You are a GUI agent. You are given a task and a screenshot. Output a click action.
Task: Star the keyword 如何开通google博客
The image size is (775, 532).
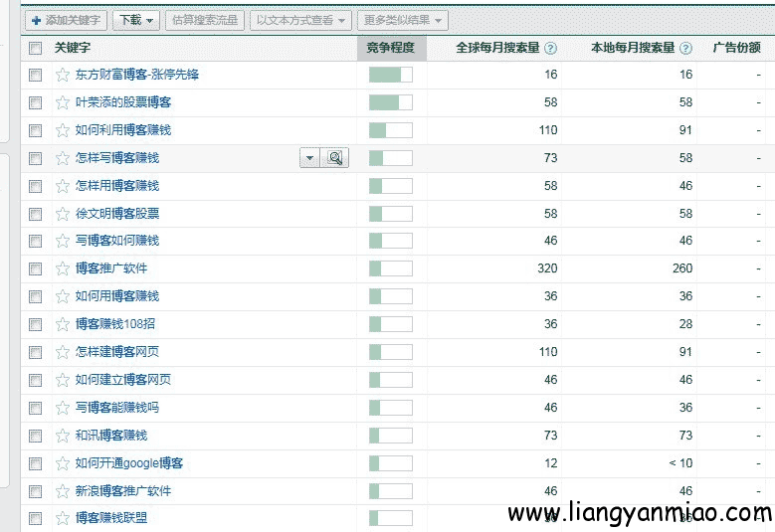coord(63,463)
